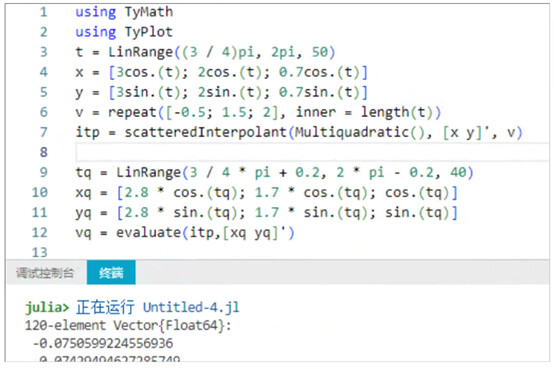Click Multiquadratic() in line 7

(x=360, y=133)
